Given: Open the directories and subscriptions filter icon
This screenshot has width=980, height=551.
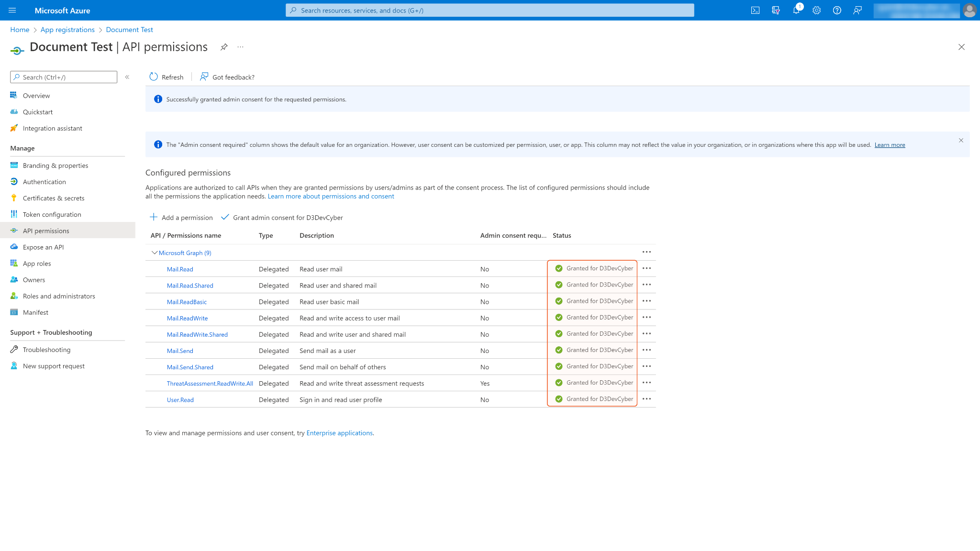Looking at the screenshot, I should pos(776,11).
